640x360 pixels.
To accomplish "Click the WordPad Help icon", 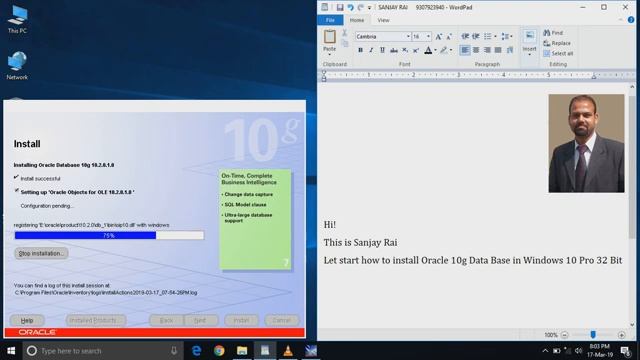I will tap(631, 20).
